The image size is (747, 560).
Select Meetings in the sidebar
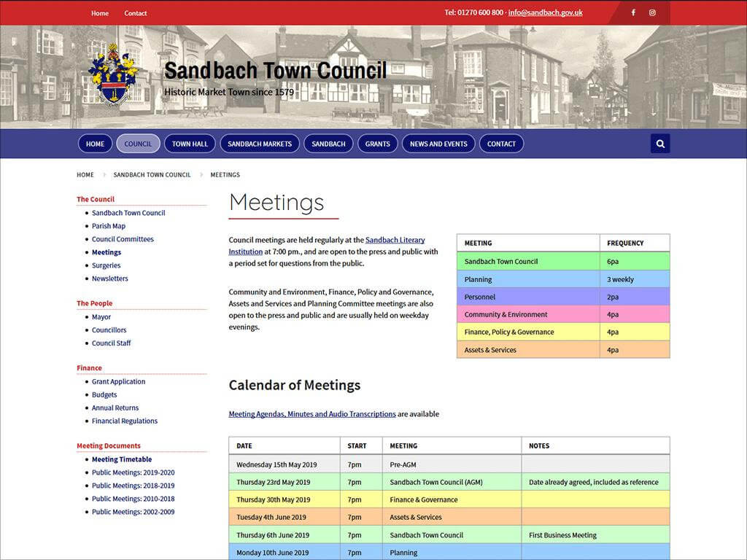pyautogui.click(x=107, y=252)
